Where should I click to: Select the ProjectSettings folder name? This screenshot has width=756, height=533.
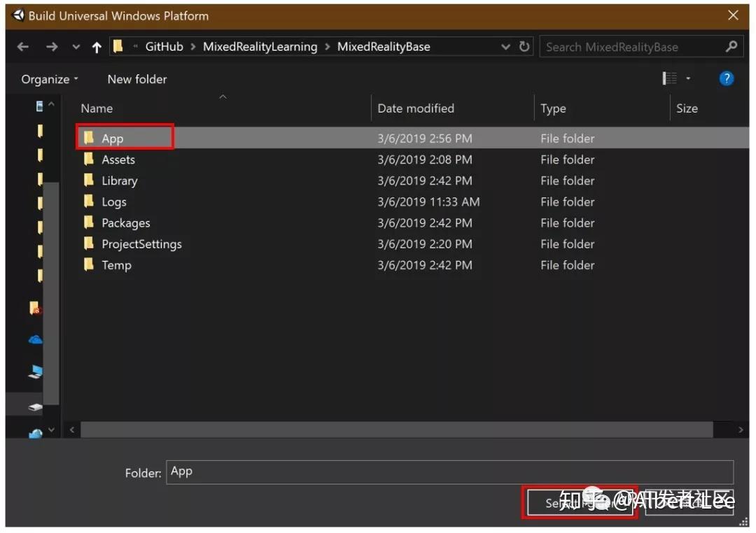pos(141,244)
